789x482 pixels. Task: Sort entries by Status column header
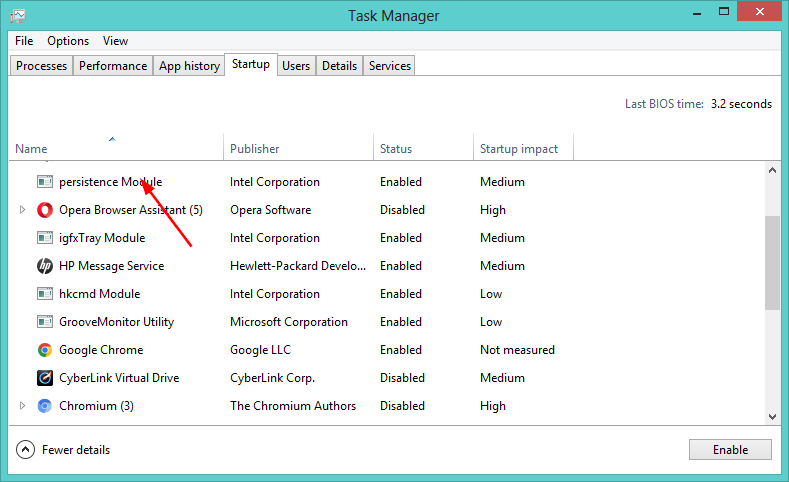click(396, 149)
